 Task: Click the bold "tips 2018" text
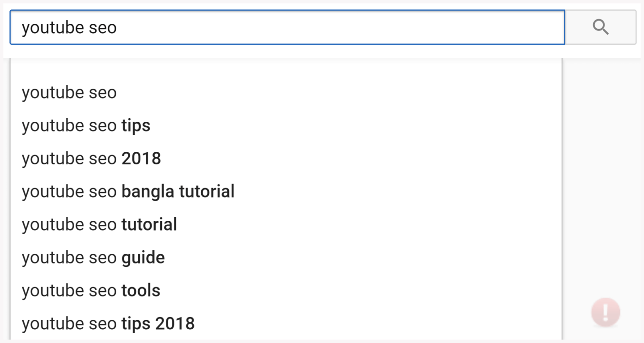tap(158, 324)
